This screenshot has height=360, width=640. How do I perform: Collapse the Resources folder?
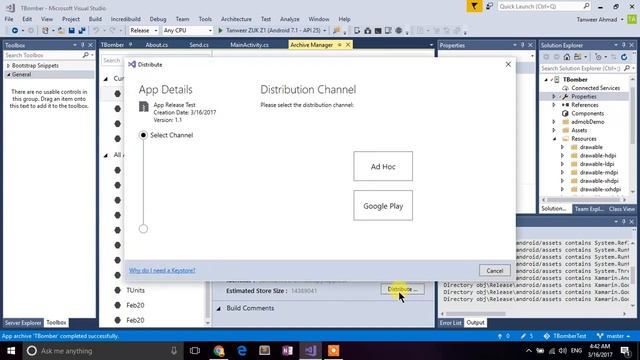554,139
